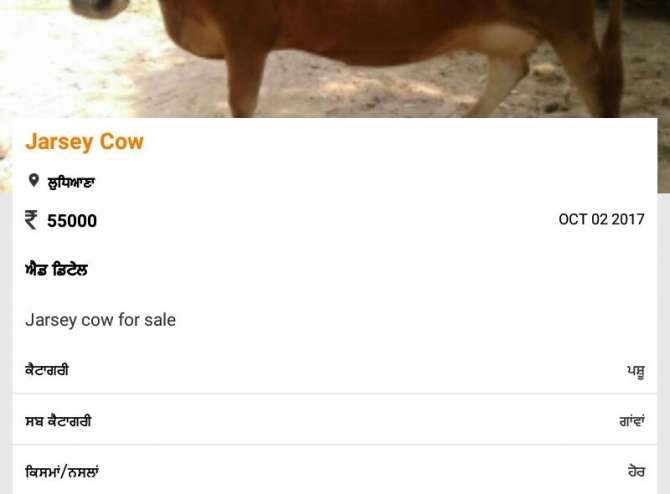Tap the Jarsey cow for sale description

[100, 320]
